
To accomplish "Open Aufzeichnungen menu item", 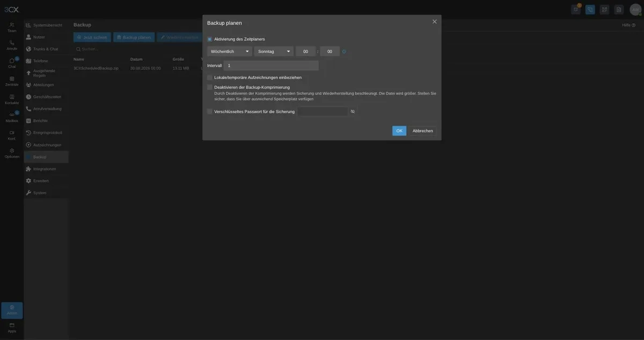I will click(x=46, y=145).
